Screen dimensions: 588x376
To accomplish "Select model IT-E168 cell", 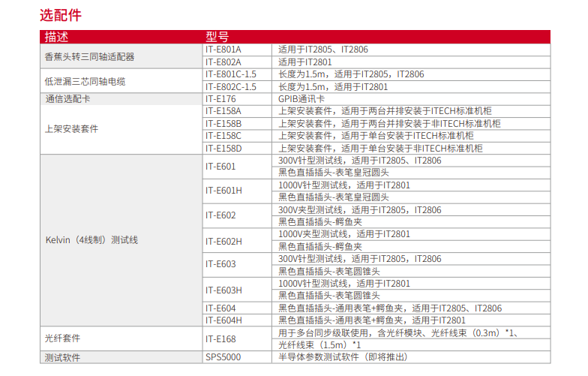I will pos(237,339).
